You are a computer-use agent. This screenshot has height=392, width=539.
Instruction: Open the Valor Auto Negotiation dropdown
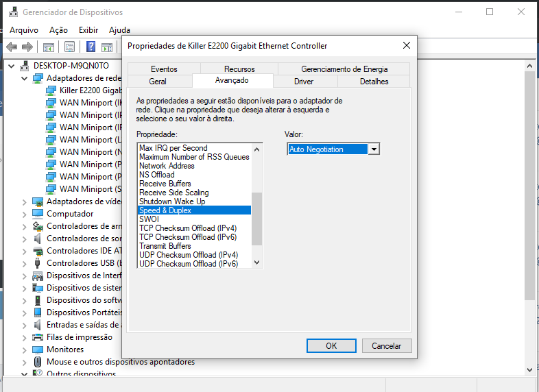click(x=374, y=149)
